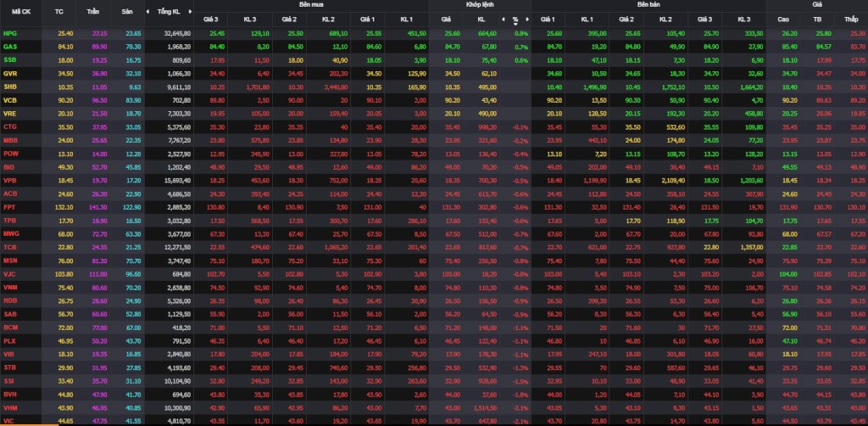Click the Tổng KL column header
Image resolution: width=868 pixels, height=426 pixels.
(169, 11)
